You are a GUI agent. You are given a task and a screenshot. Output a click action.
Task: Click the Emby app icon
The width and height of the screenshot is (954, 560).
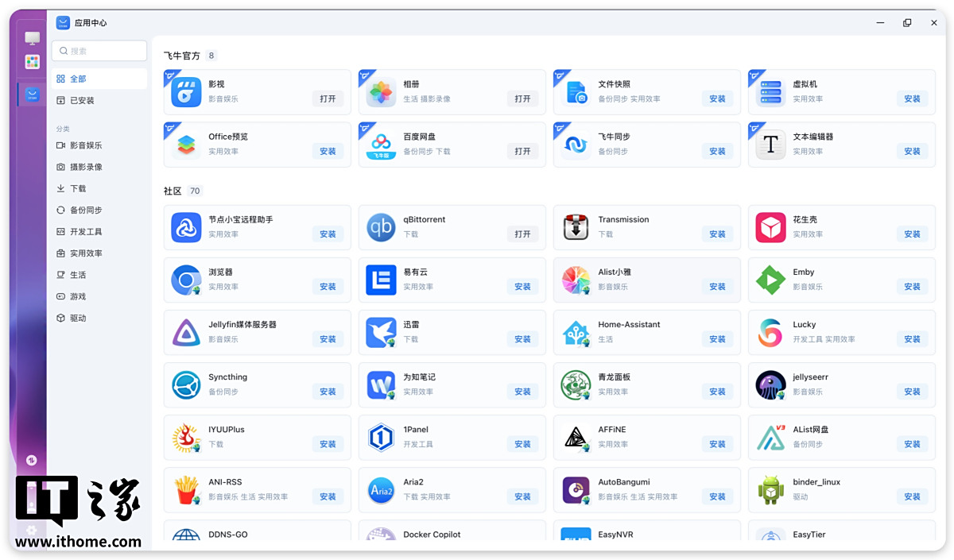770,280
